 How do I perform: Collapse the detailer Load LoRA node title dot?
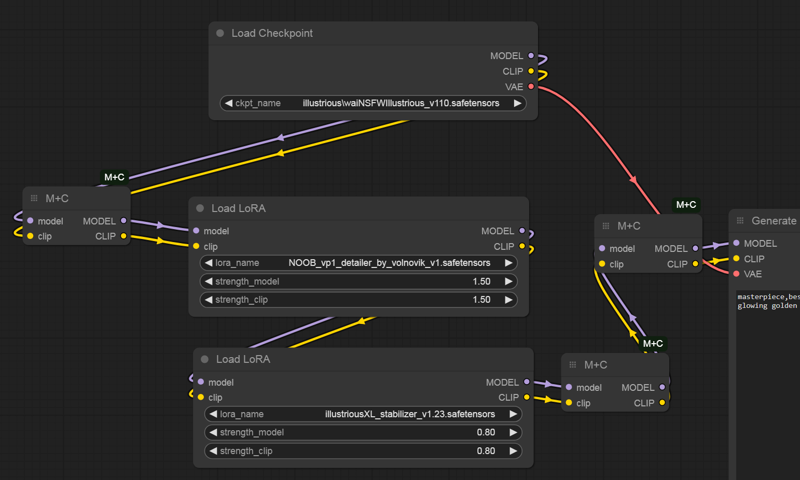[200, 208]
